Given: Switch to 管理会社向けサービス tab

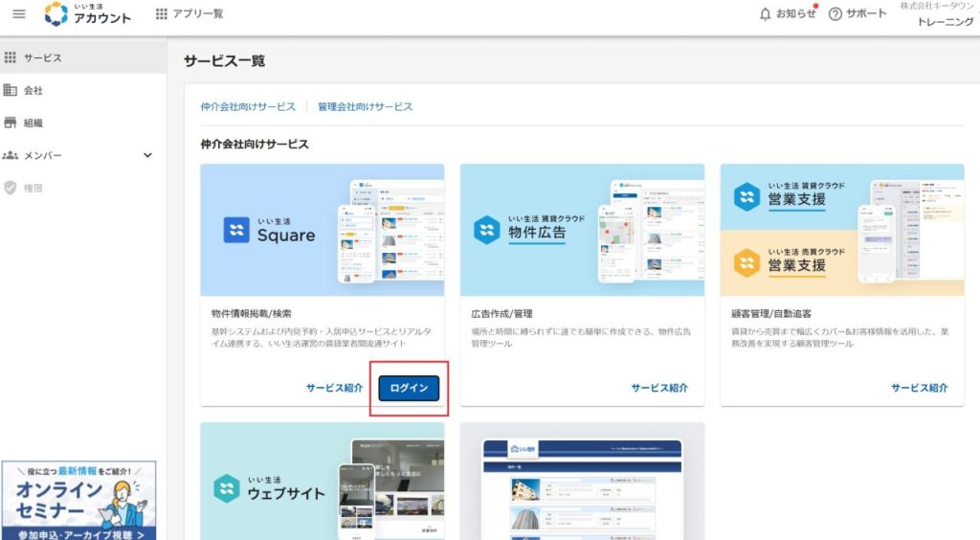Looking at the screenshot, I should tap(366, 106).
